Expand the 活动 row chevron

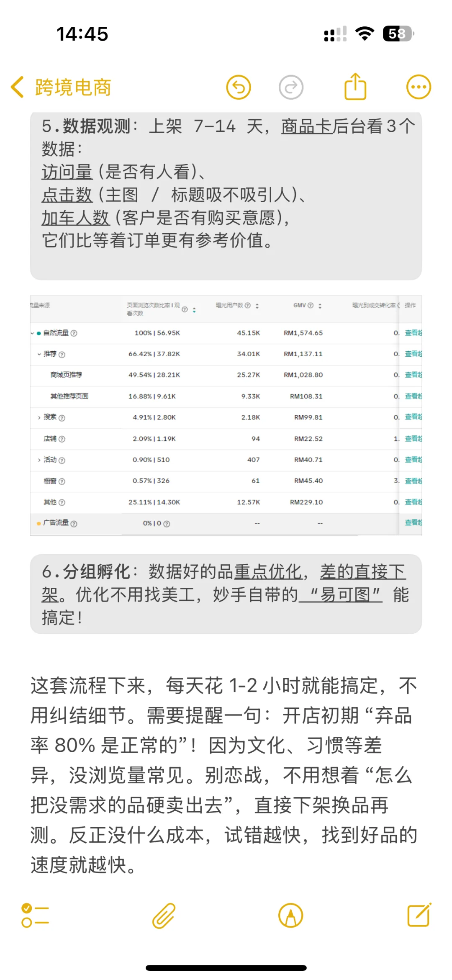coord(39,460)
